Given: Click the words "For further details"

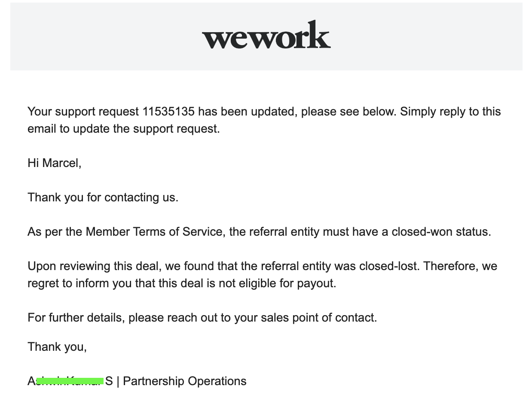Looking at the screenshot, I should point(76,318).
